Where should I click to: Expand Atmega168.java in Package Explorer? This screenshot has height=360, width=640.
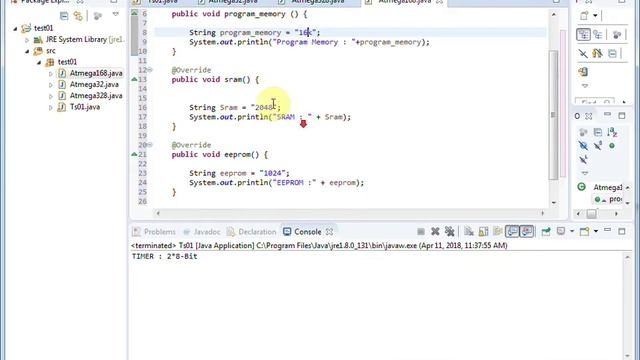click(51, 74)
